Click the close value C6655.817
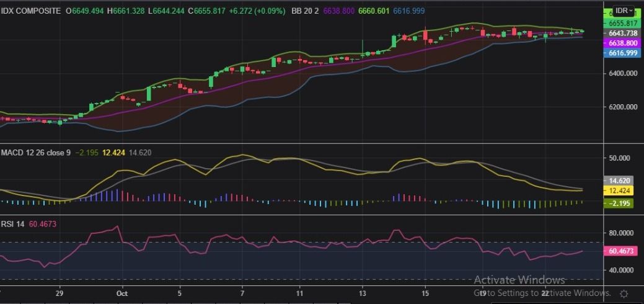The height and width of the screenshot is (304, 644). [x=208, y=12]
